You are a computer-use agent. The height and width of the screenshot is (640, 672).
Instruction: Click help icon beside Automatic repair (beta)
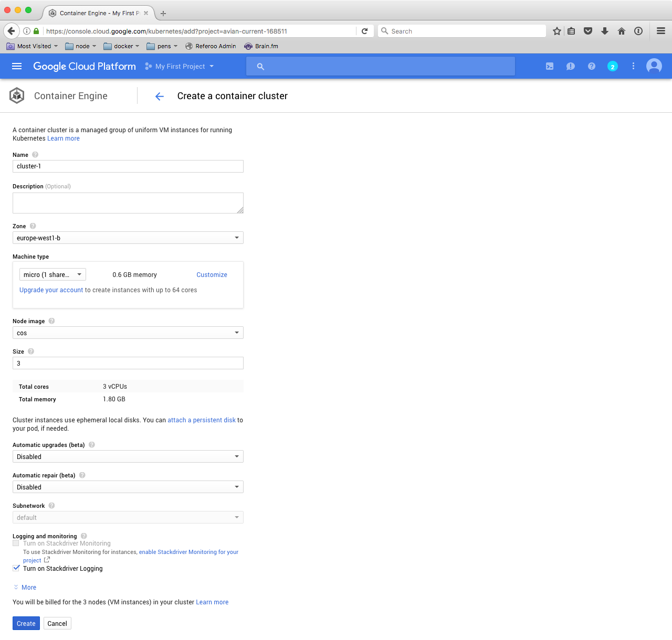tap(82, 475)
